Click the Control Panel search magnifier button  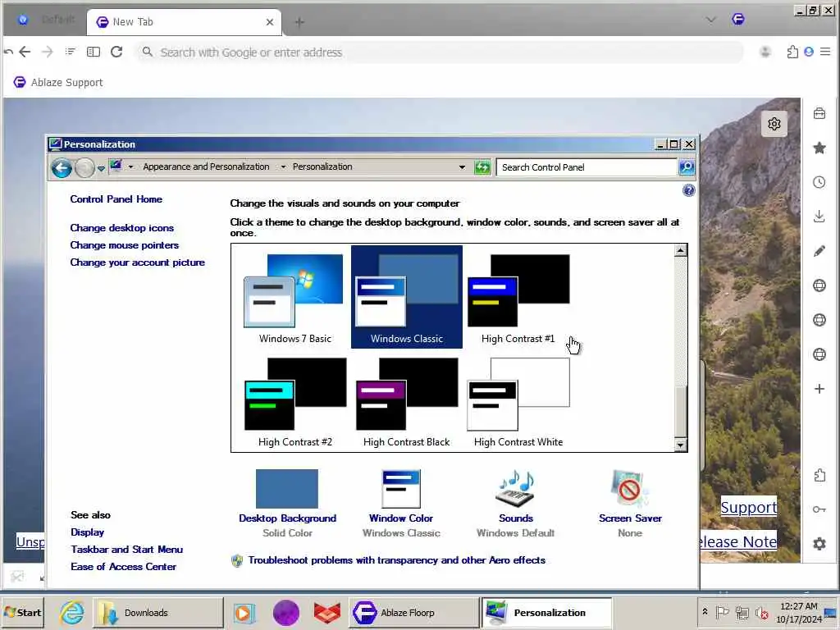pos(687,167)
